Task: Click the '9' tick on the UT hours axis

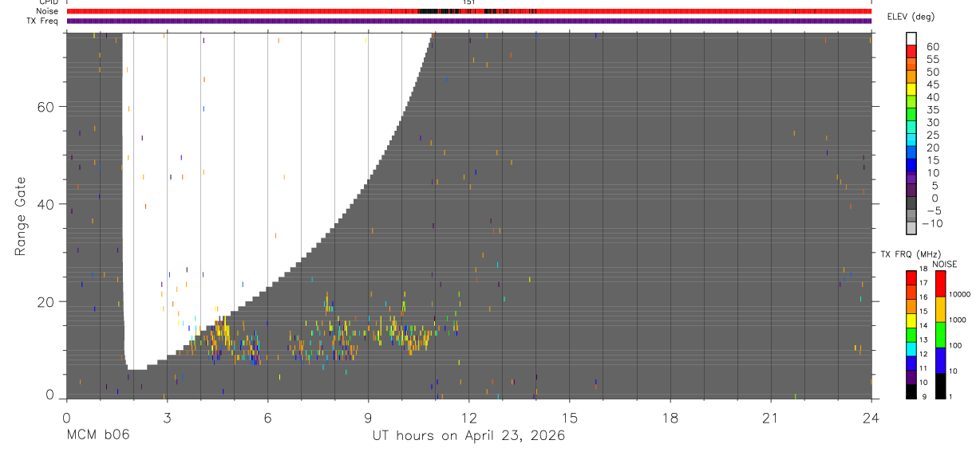Action: (x=368, y=419)
